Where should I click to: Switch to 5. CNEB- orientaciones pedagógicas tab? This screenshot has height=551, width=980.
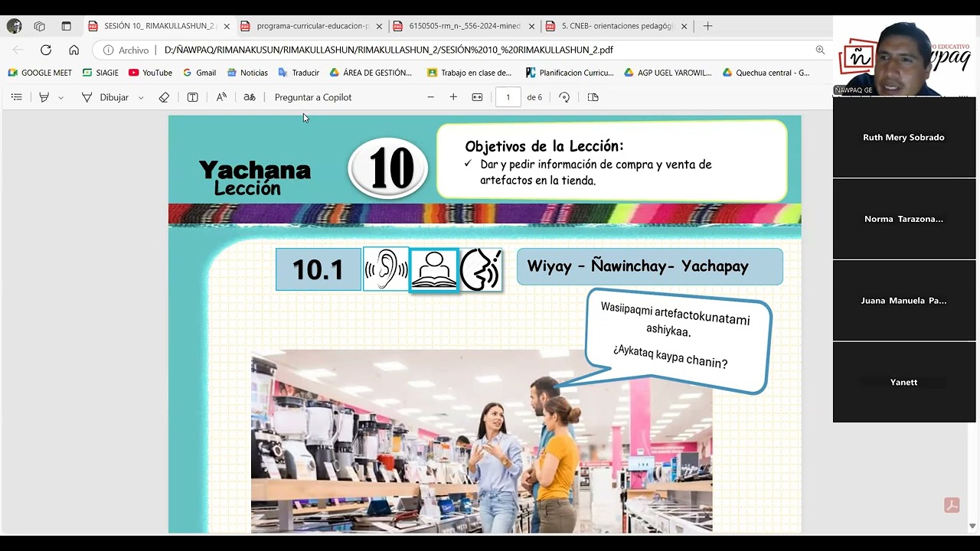pos(616,26)
